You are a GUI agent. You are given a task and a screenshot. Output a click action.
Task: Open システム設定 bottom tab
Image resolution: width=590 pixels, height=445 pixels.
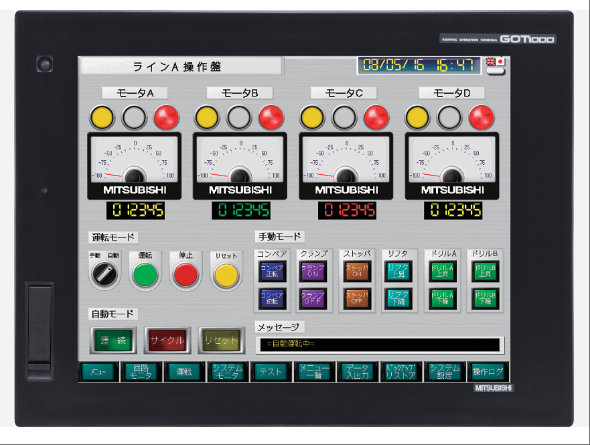click(x=444, y=372)
